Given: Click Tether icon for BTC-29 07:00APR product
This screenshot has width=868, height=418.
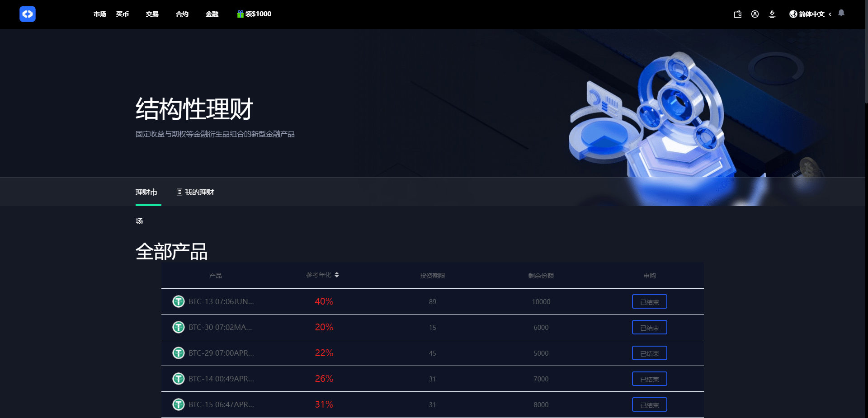Looking at the screenshot, I should [x=179, y=353].
